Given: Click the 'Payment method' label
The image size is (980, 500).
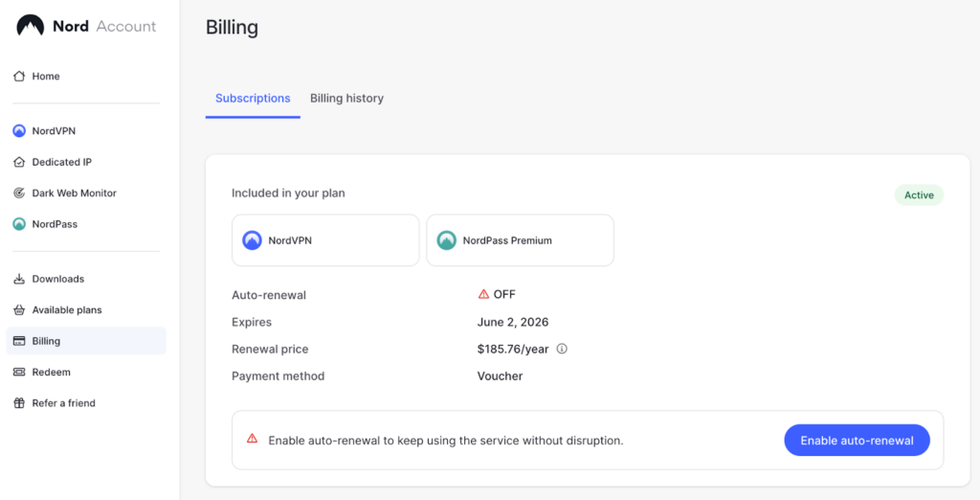Looking at the screenshot, I should [x=278, y=376].
